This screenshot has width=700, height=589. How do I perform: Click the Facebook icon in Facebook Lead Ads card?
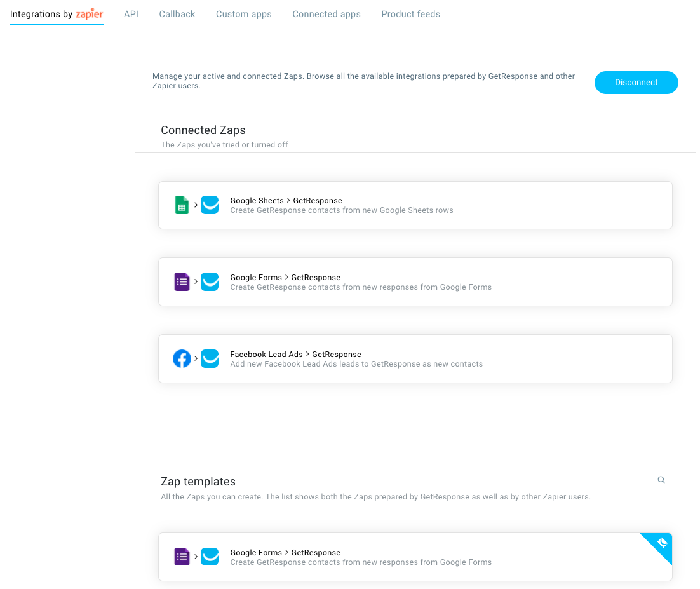182,358
